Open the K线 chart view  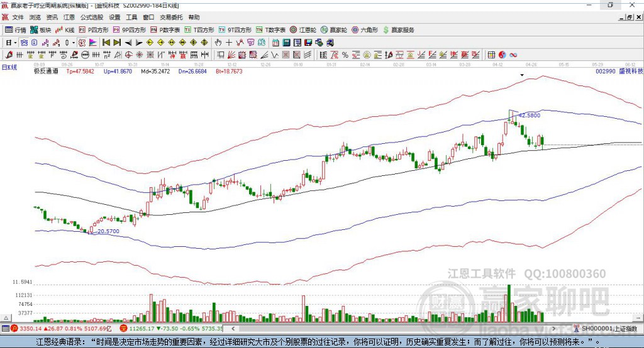click(x=65, y=30)
